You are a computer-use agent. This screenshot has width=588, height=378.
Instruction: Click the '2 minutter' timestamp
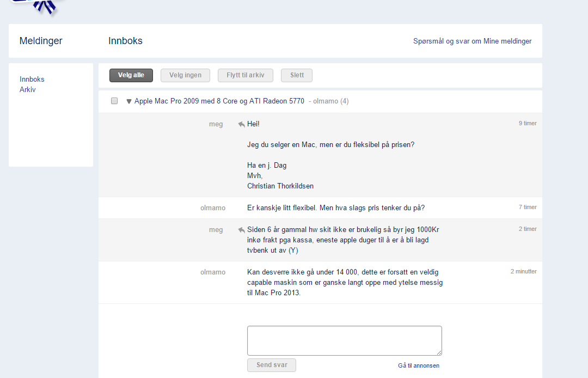coord(524,271)
